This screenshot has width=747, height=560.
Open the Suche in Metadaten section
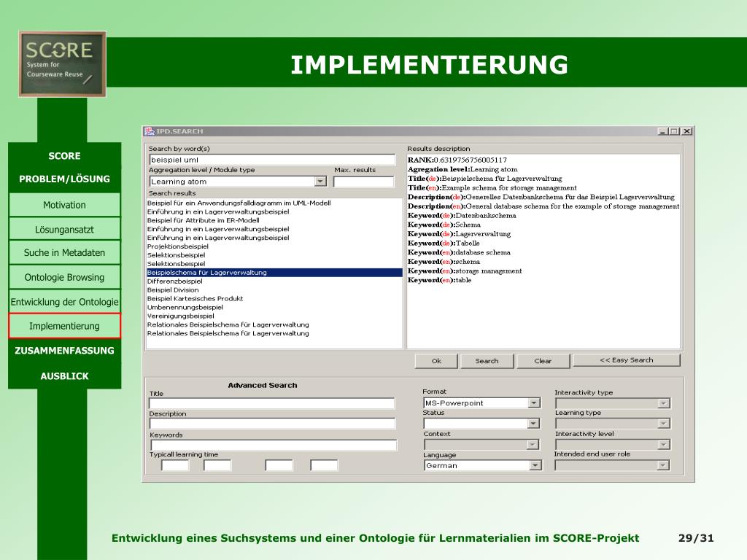[x=64, y=253]
